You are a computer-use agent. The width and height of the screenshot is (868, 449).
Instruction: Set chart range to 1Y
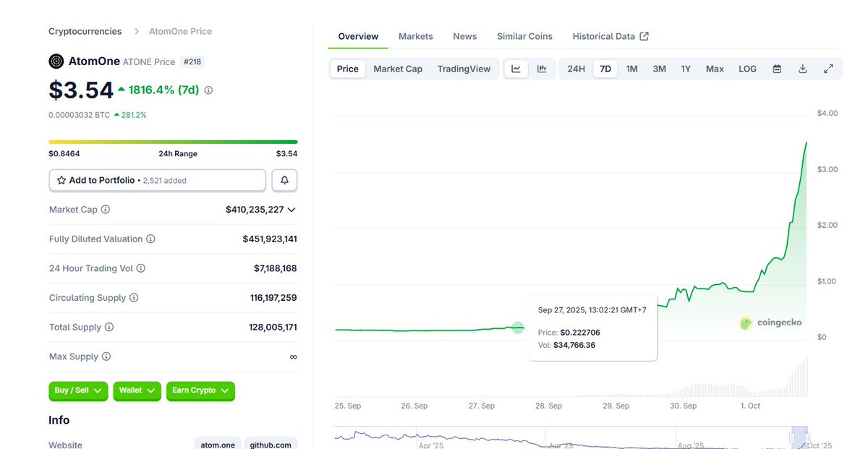[686, 69]
